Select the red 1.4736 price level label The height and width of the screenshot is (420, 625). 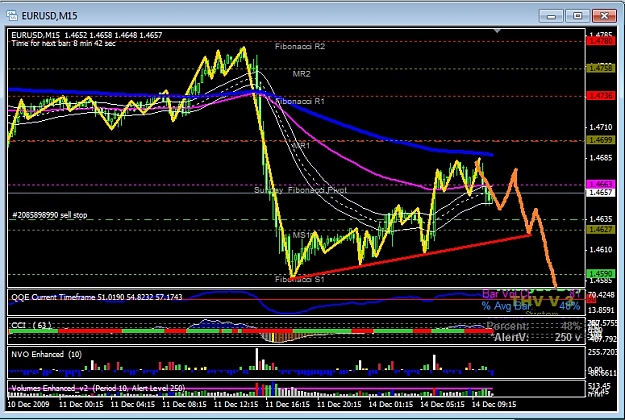601,96
